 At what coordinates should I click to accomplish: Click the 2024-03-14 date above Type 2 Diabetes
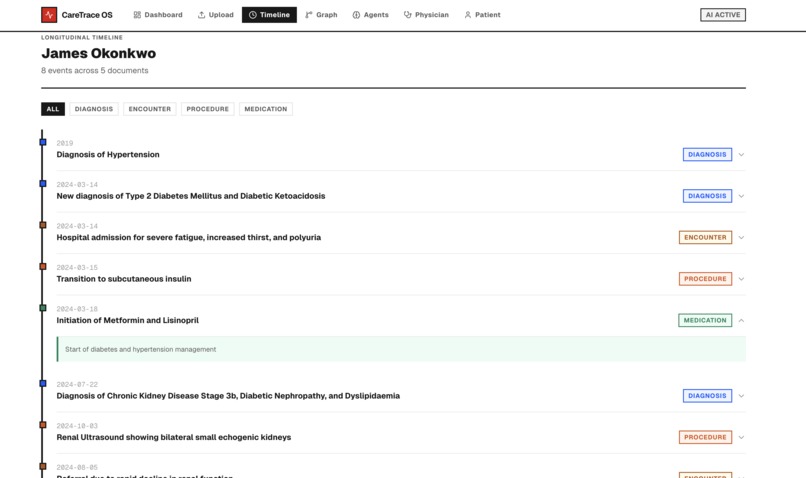click(77, 185)
